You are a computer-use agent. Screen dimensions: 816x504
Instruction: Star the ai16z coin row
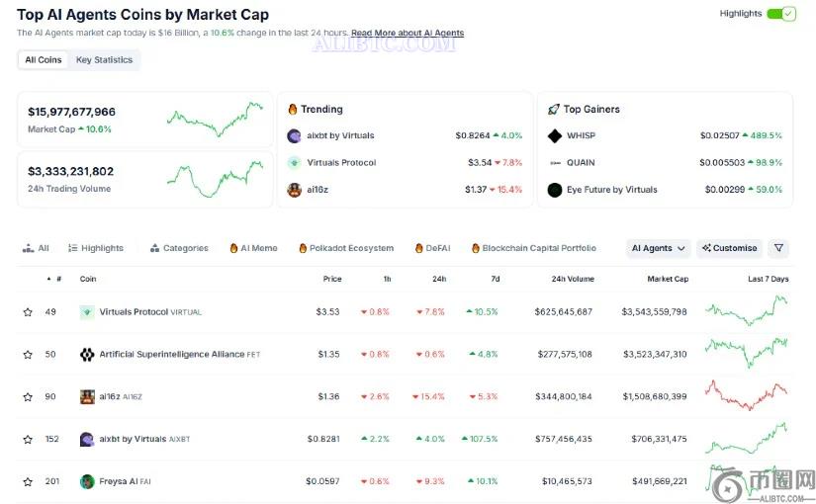click(28, 397)
